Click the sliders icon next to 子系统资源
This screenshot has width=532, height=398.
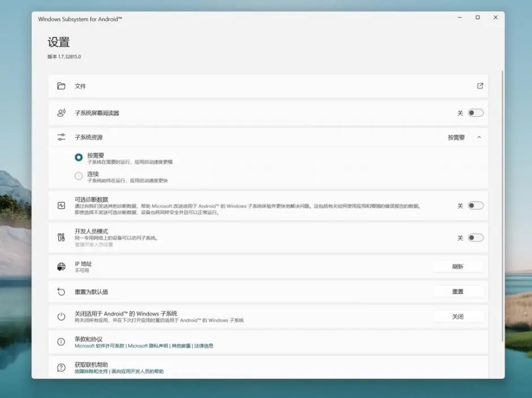[62, 137]
